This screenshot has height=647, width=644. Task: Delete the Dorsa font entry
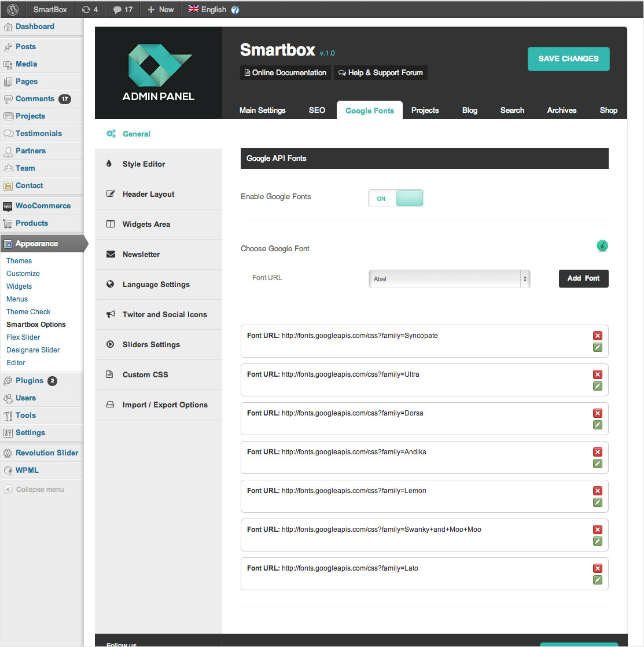(x=598, y=413)
